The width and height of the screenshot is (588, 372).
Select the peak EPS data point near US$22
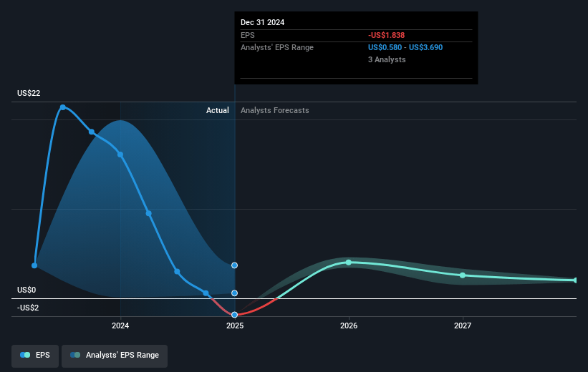63,107
